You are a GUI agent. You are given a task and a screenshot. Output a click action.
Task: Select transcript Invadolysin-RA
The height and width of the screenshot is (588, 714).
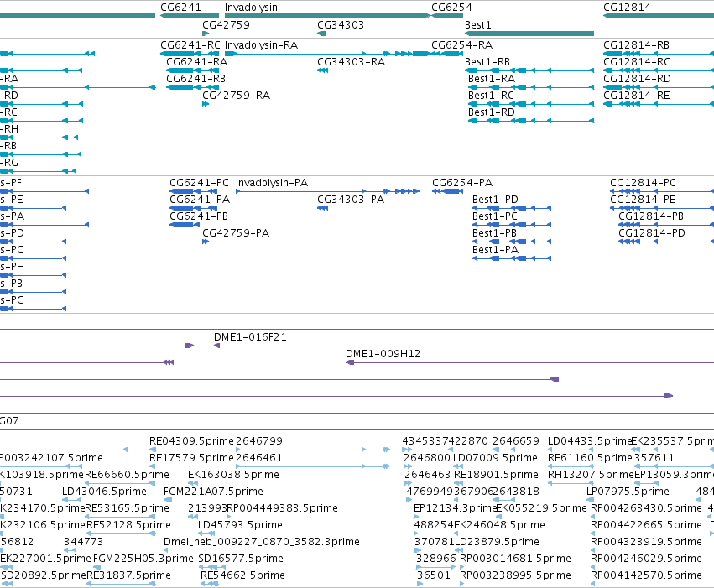[x=261, y=45]
